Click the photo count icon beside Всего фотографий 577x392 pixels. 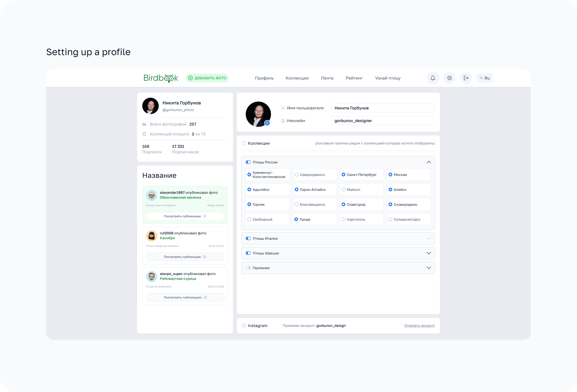coord(144,124)
